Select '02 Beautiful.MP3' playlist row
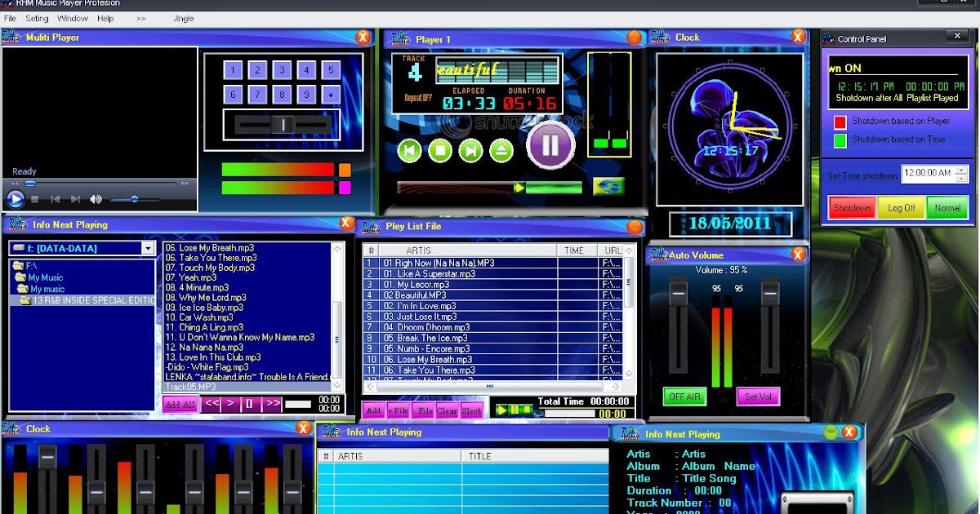 [493, 295]
